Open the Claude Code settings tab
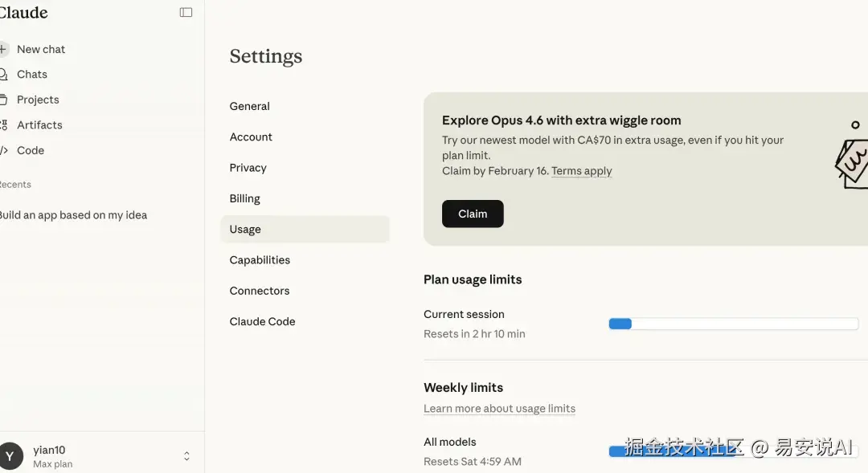 click(263, 321)
